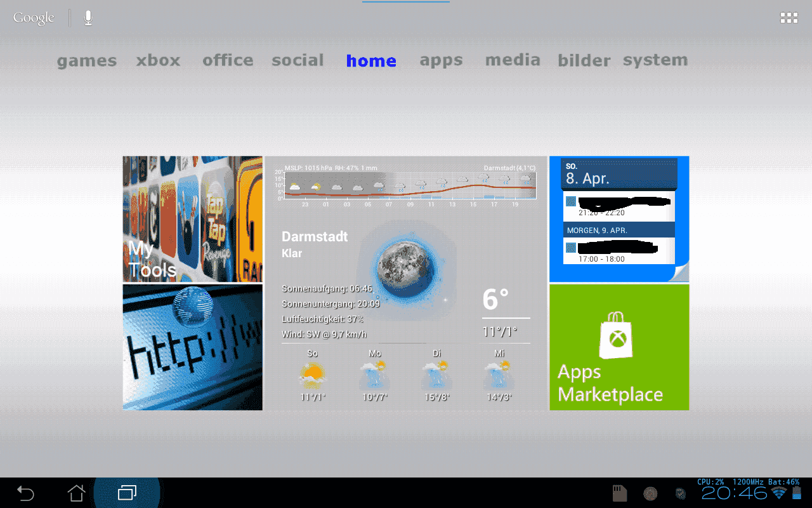The image size is (812, 508).
Task: Tap the Wind: SW @ 9,7 km/h line
Action: coord(324,335)
